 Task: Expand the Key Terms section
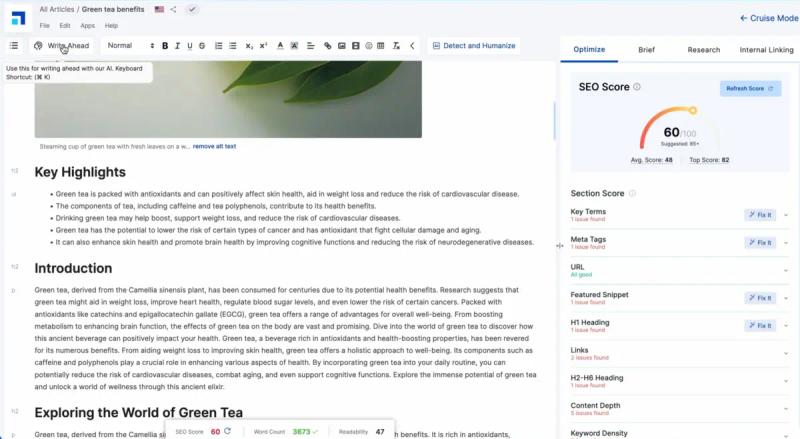tap(786, 215)
